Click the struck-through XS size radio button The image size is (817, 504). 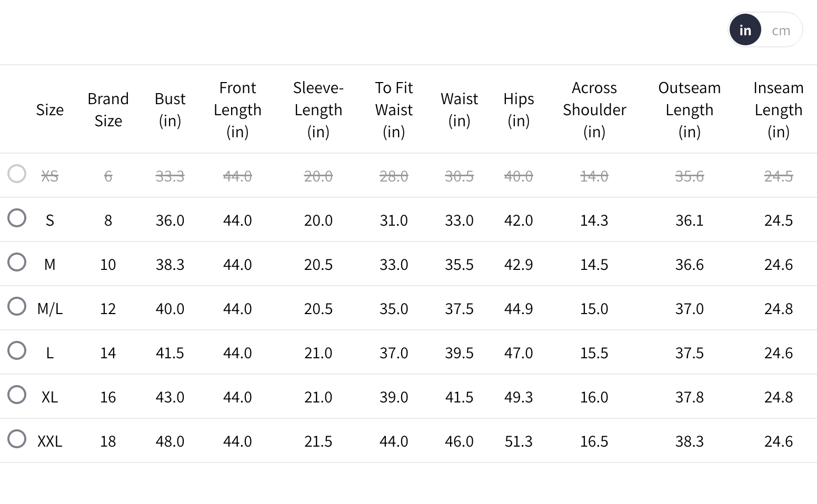point(17,174)
